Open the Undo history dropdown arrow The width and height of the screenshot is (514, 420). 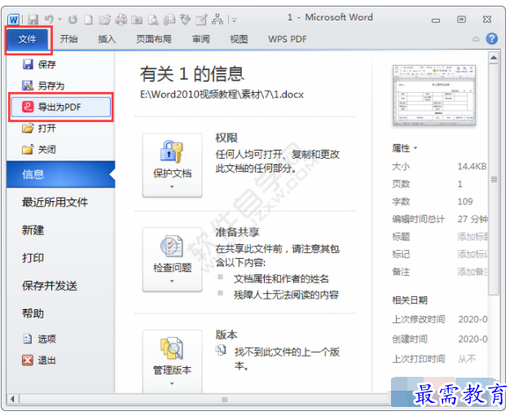(59, 20)
